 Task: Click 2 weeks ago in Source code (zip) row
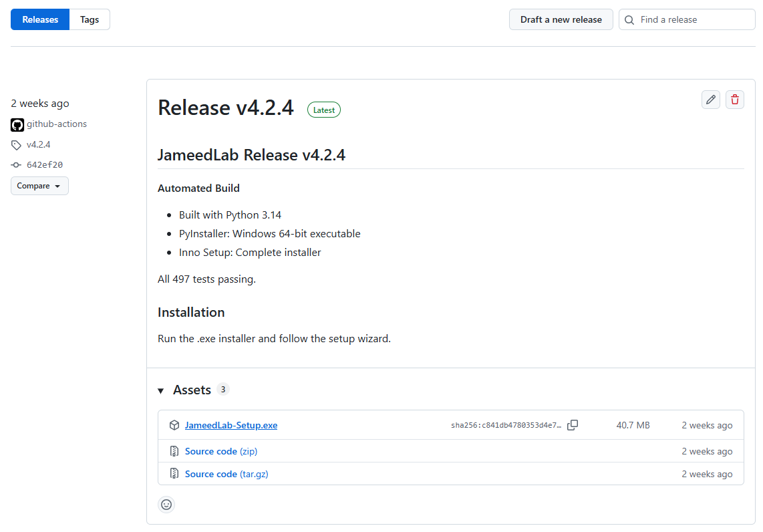pos(707,451)
